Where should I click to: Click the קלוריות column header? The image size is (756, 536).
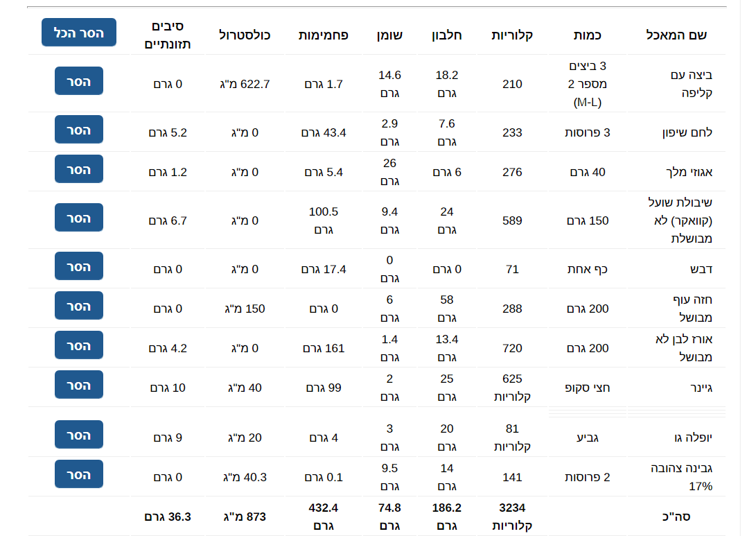(512, 35)
